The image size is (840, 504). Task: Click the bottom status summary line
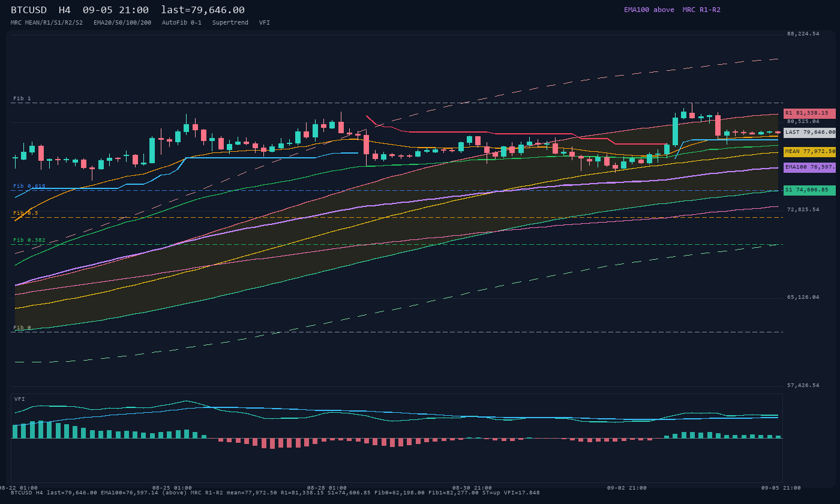coord(275,493)
